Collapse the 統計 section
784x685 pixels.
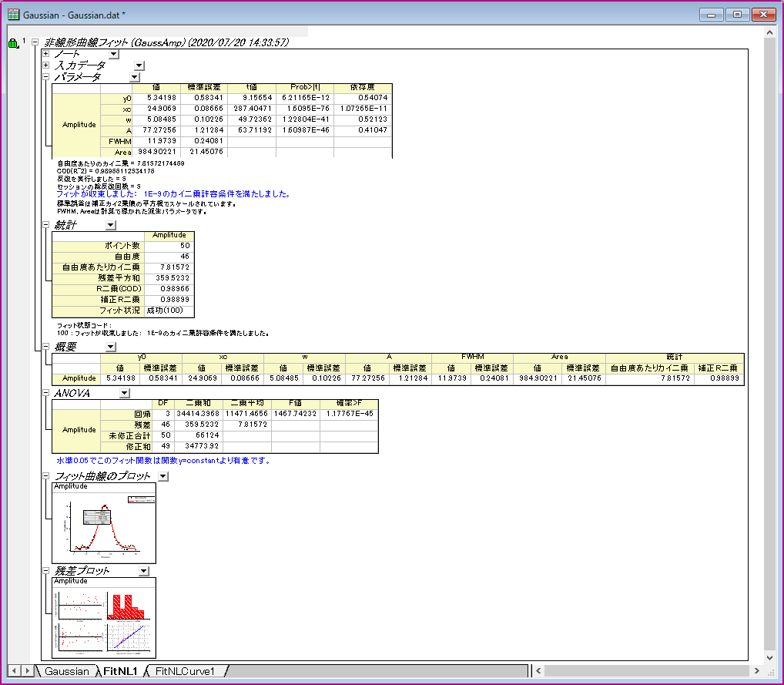(x=46, y=225)
